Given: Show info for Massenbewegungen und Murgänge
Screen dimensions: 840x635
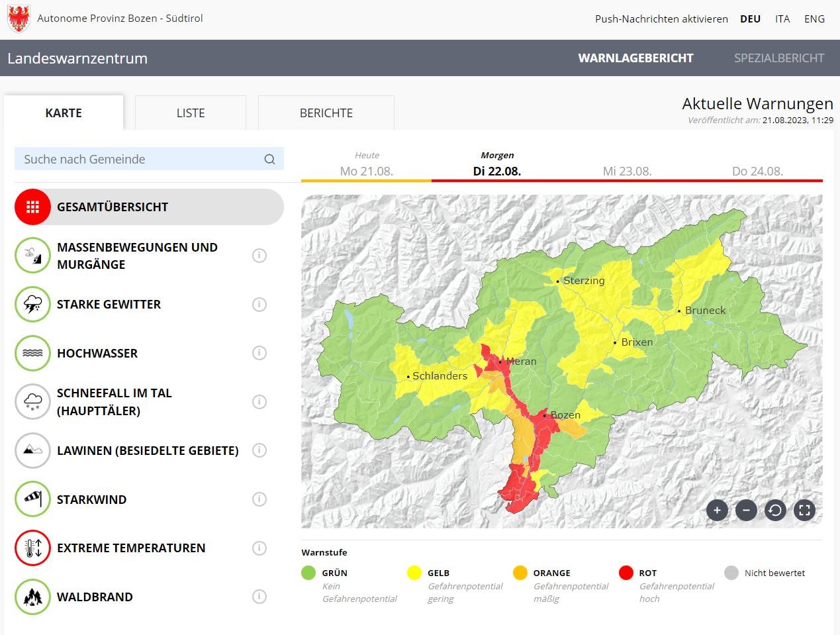Looking at the screenshot, I should coord(259,256).
